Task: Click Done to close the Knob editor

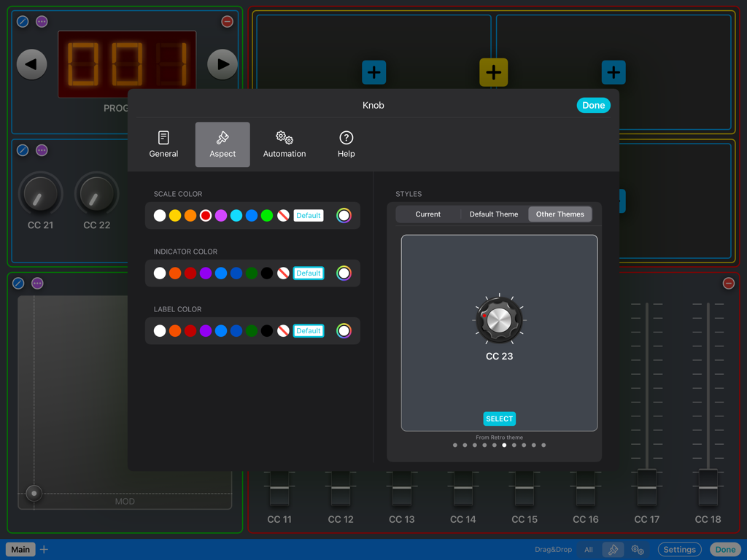Action: pyautogui.click(x=593, y=105)
